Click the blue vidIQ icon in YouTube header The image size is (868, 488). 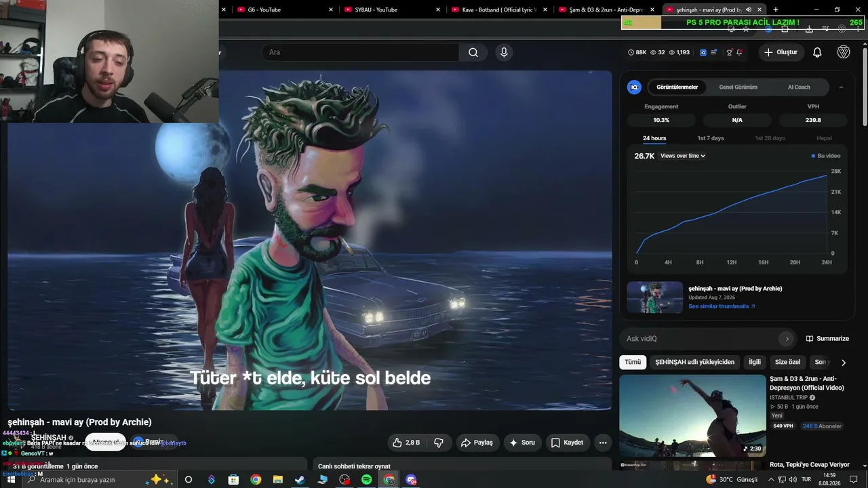[703, 52]
